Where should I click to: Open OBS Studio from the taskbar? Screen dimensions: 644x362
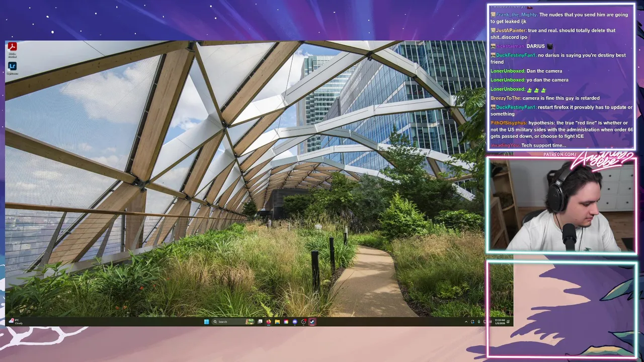pos(303,322)
